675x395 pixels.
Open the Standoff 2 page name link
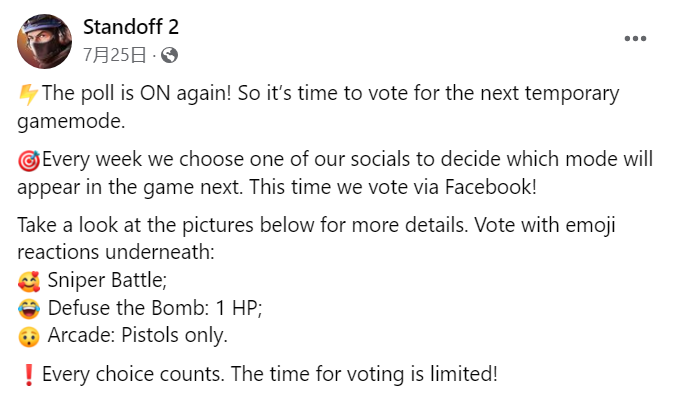130,27
